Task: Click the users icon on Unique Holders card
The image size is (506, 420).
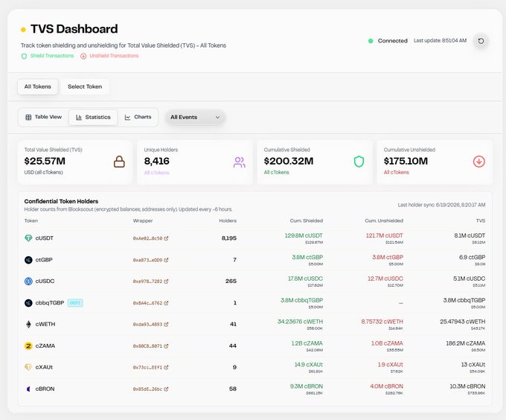Action: 239,162
